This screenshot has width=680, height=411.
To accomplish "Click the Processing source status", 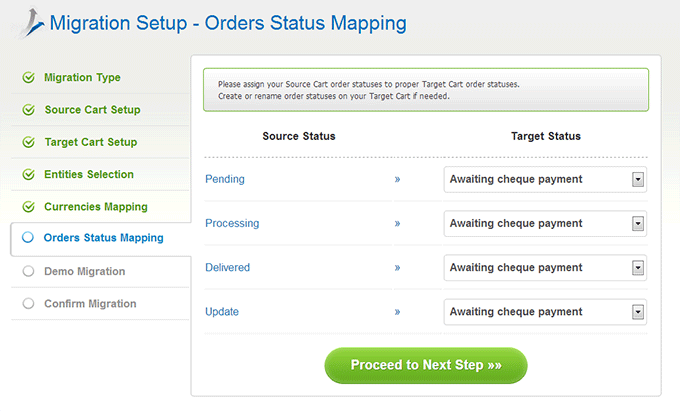I will pos(232,223).
